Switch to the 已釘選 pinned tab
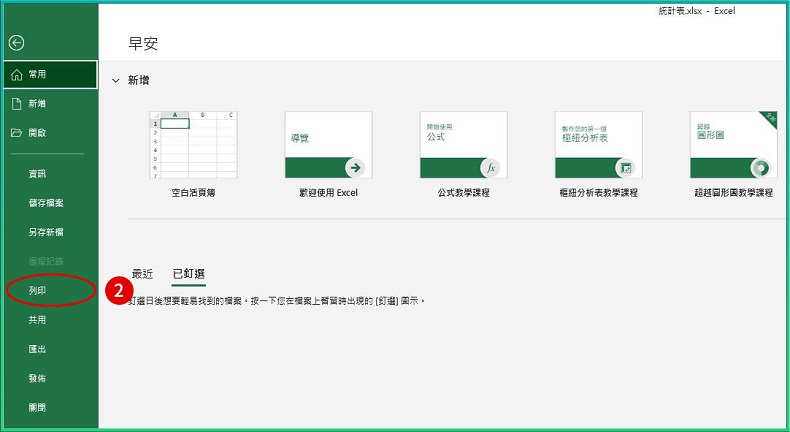Screen dimensions: 790x432 click(189, 274)
